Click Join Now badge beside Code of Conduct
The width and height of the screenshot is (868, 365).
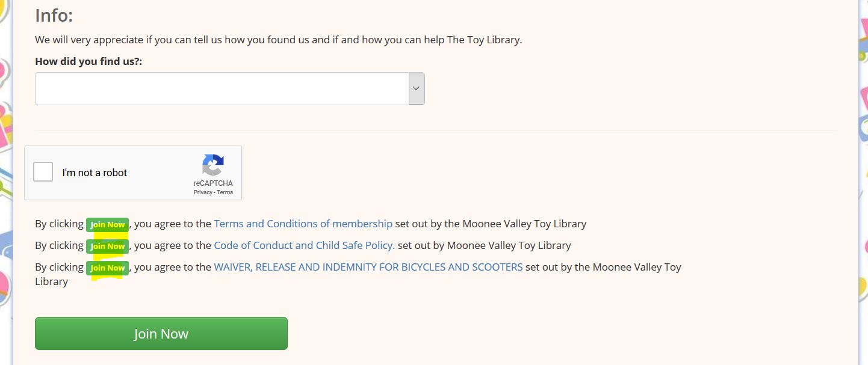[107, 246]
